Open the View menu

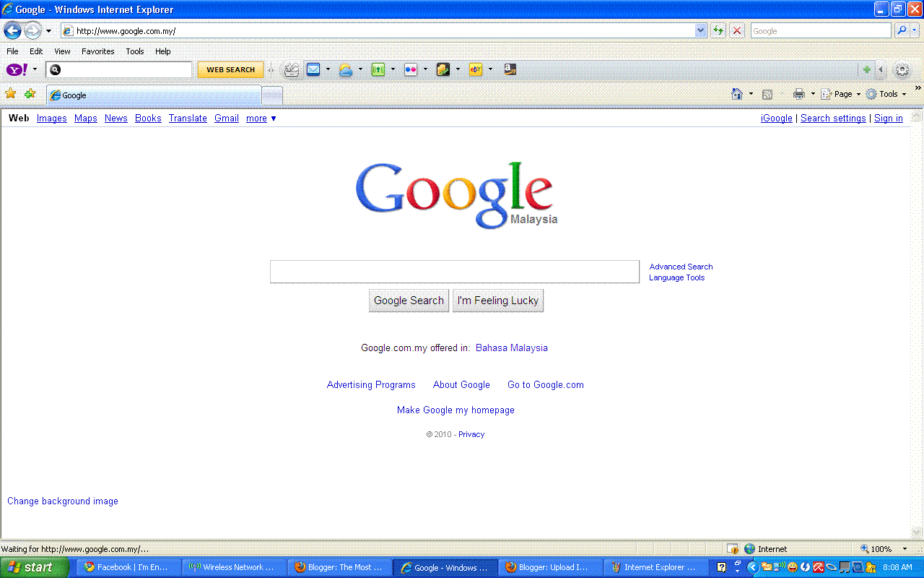click(x=63, y=51)
